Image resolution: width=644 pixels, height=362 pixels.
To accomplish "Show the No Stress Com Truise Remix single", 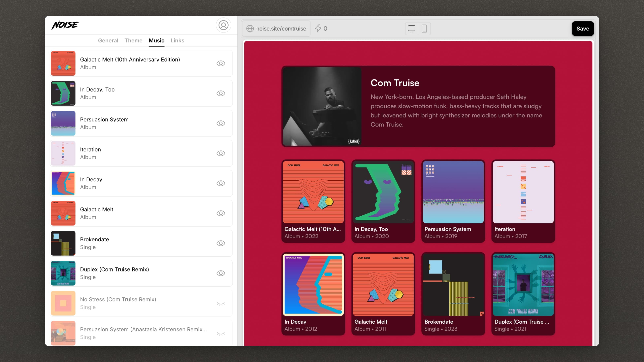I will (x=221, y=303).
